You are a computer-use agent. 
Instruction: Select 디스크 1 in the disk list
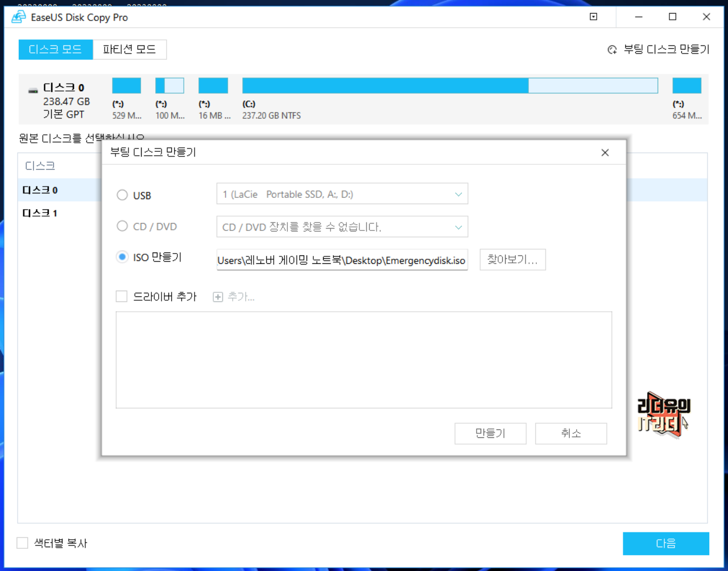pos(40,213)
